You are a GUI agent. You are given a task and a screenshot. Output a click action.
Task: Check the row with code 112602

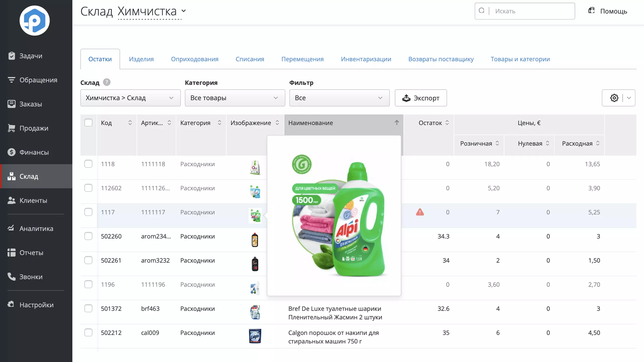[88, 188]
